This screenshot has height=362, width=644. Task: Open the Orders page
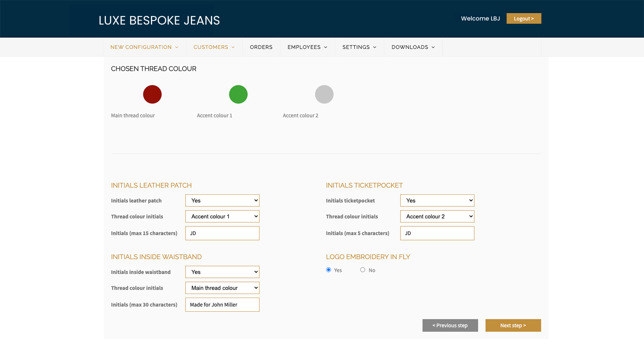[261, 47]
